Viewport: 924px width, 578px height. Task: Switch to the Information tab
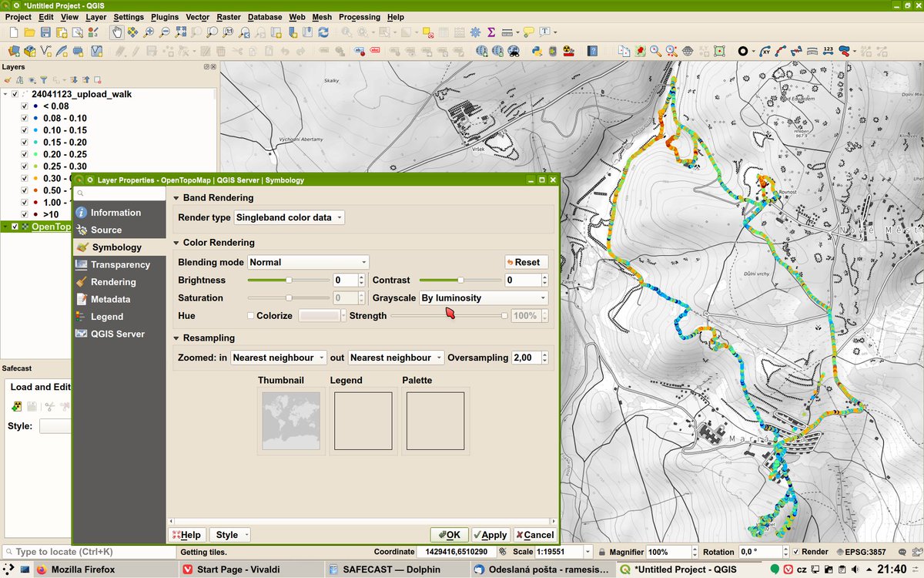click(x=119, y=213)
